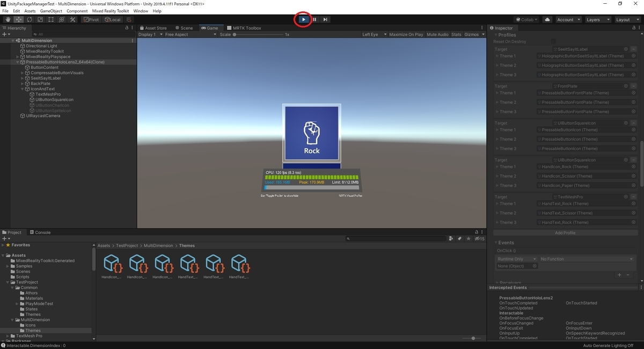Toggle Local handle rotation
Screen dimensions: 644x349
tap(112, 19)
